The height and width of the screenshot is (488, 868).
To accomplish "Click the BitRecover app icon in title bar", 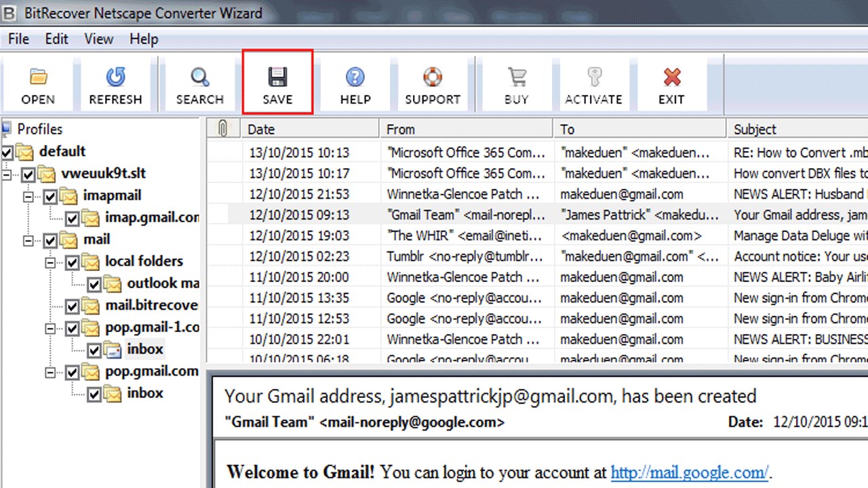I will coord(9,12).
